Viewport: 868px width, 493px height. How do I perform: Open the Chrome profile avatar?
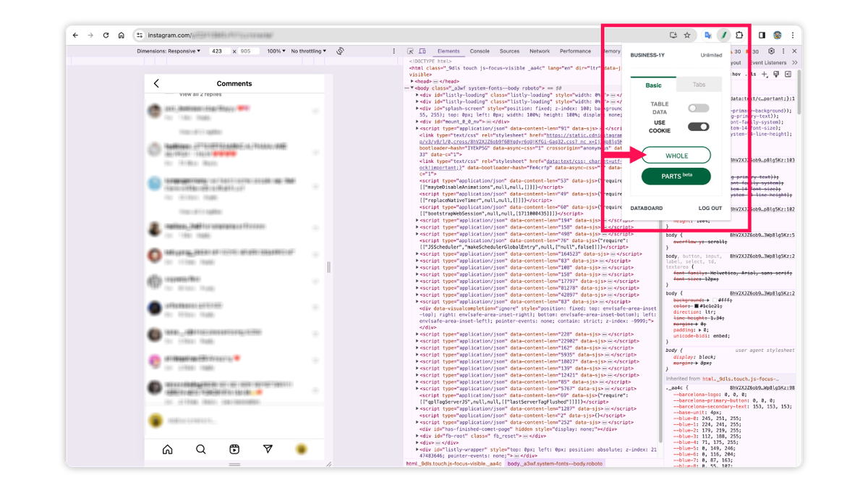point(778,35)
